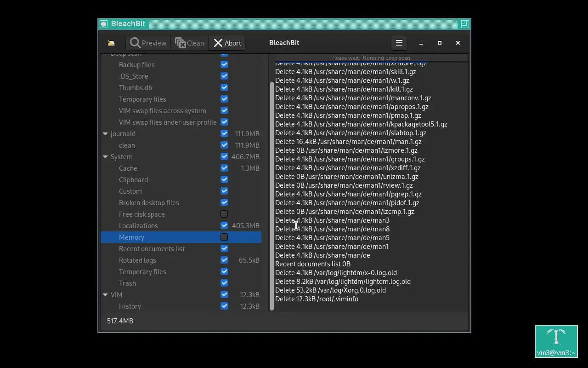
Task: Enable the Memory checkbox
Action: click(x=224, y=237)
